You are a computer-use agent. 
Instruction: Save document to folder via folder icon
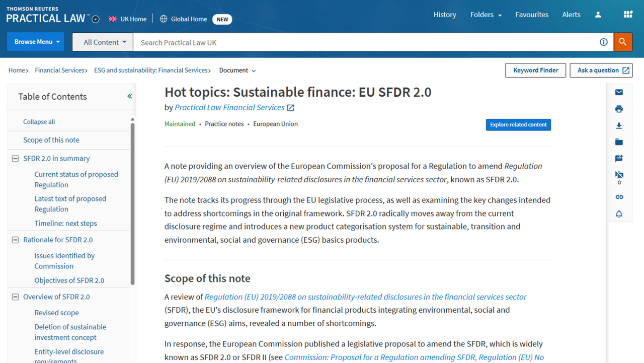pos(619,142)
